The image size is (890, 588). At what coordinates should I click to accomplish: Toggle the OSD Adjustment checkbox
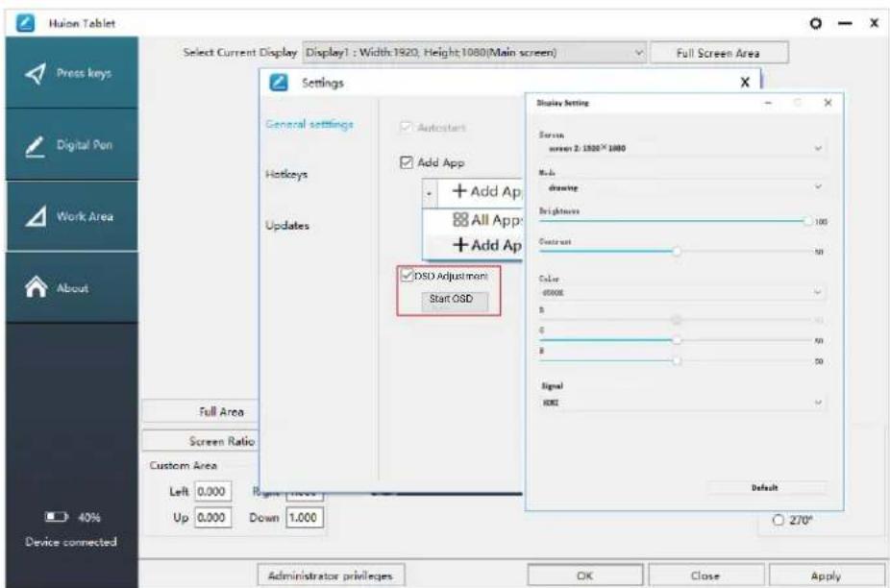pos(407,276)
